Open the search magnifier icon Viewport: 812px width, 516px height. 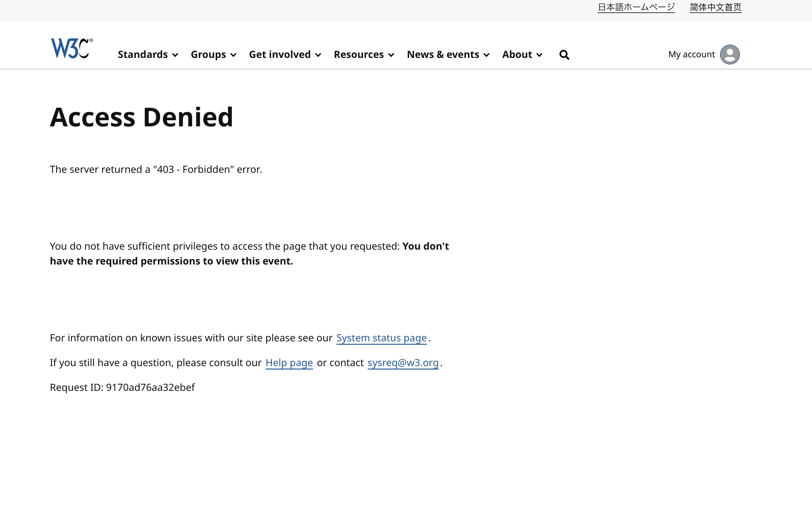coord(564,55)
